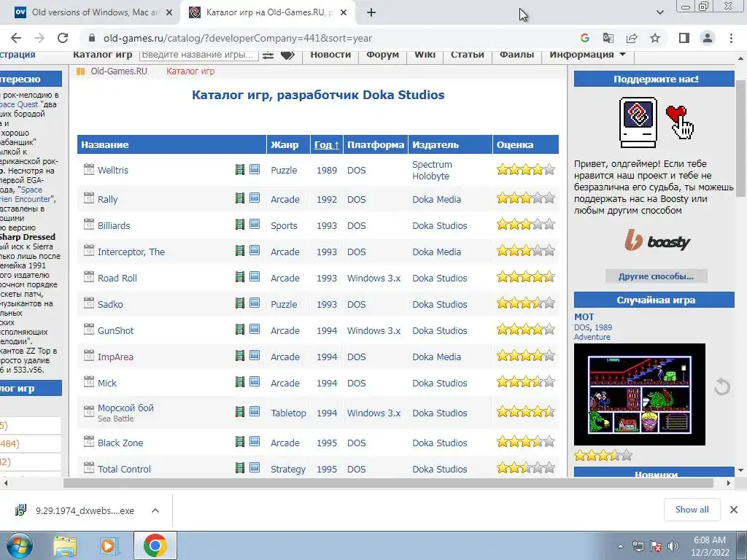Screen dimensions: 747x560
Task: Expand tab search chevron in Chrome
Action: pos(659,12)
